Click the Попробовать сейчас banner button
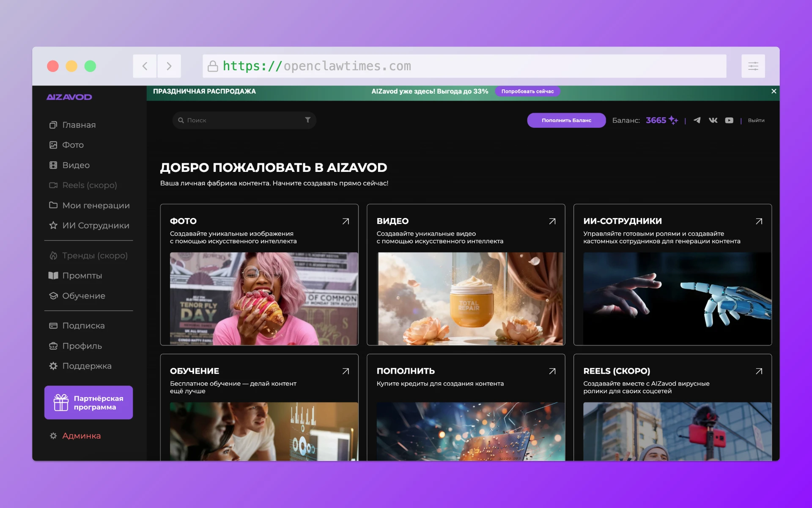Viewport: 812px width, 508px height. coord(527,91)
